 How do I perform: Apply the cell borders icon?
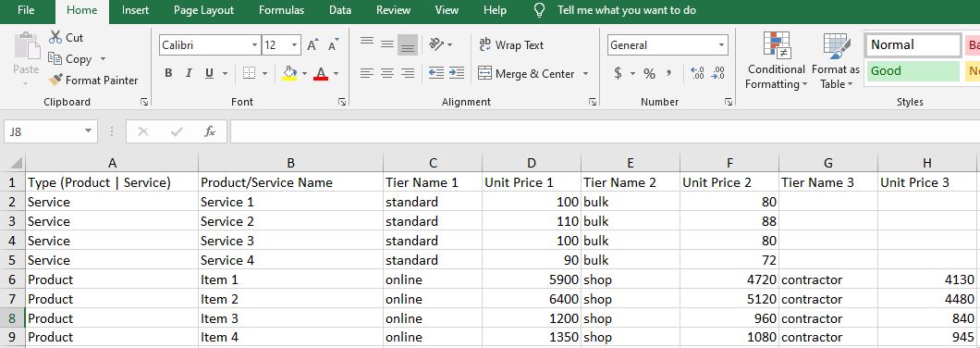(x=249, y=73)
